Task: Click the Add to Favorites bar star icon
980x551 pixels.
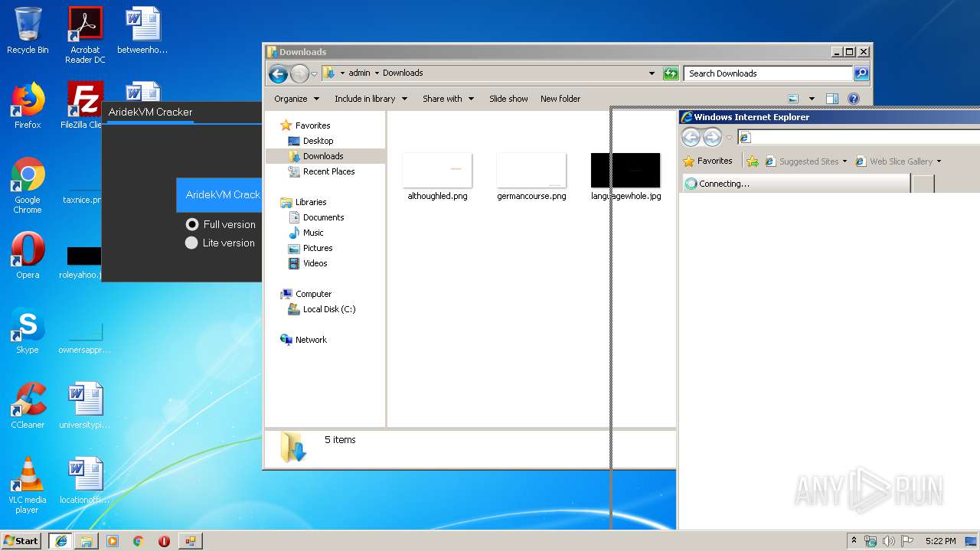Action: [x=753, y=161]
